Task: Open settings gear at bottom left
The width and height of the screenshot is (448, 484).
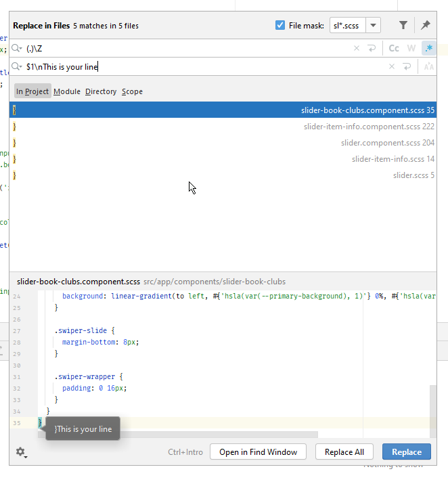Action: [x=21, y=452]
